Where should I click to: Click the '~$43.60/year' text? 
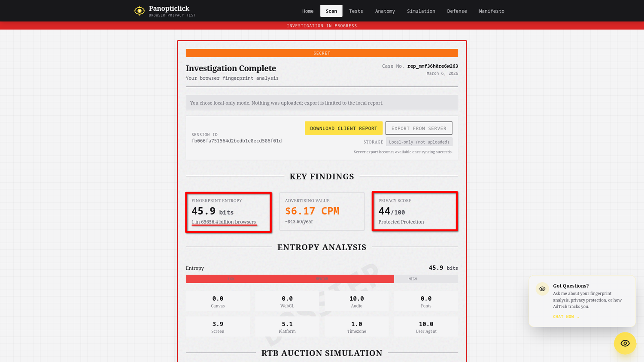[299, 221]
